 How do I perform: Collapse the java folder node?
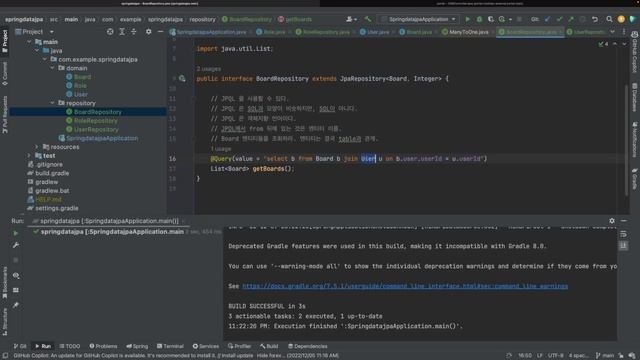(37, 51)
